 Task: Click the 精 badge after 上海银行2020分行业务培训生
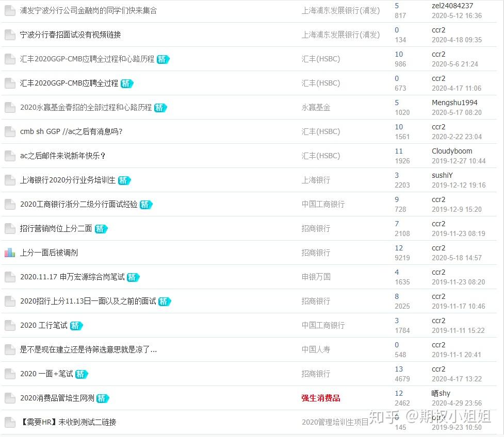(x=124, y=180)
